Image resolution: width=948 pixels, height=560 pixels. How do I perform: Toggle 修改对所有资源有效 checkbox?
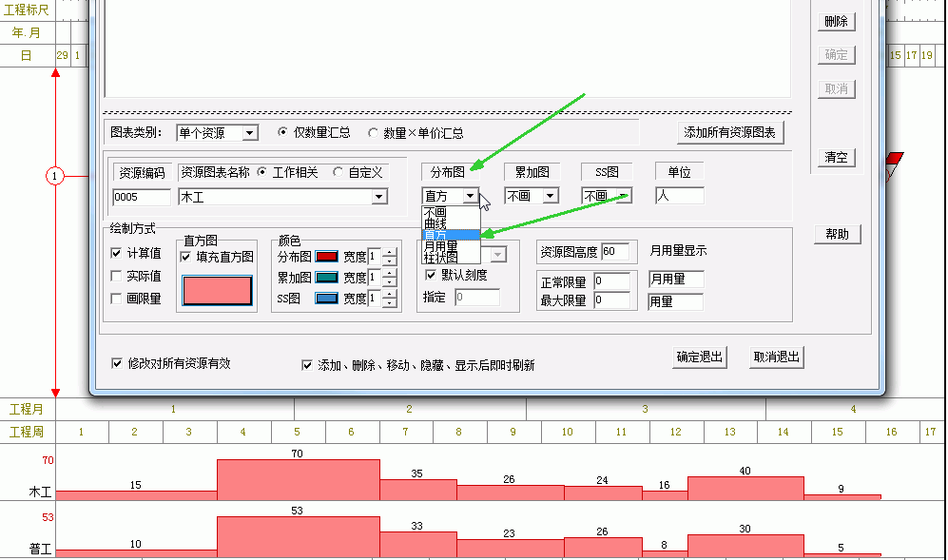coord(117,363)
